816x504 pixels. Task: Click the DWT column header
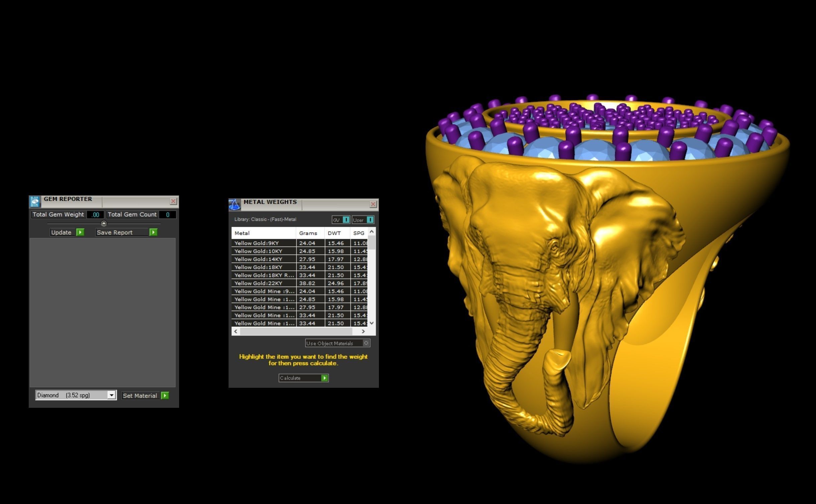coord(337,233)
